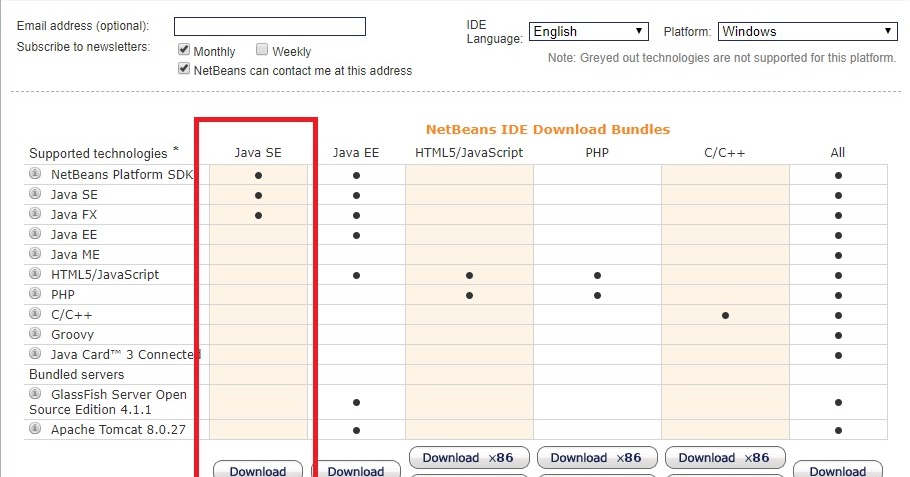Toggle the Weekly newsletter checkbox

click(x=262, y=49)
